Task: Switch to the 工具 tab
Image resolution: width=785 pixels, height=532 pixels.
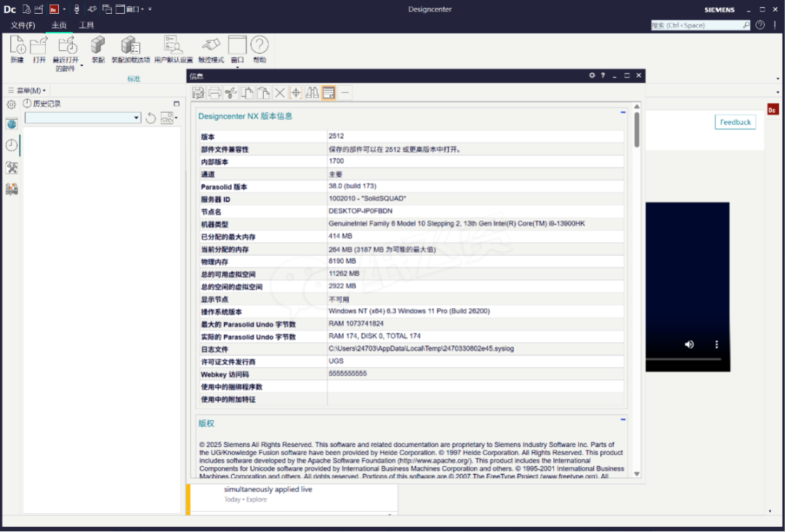Action: pos(86,25)
